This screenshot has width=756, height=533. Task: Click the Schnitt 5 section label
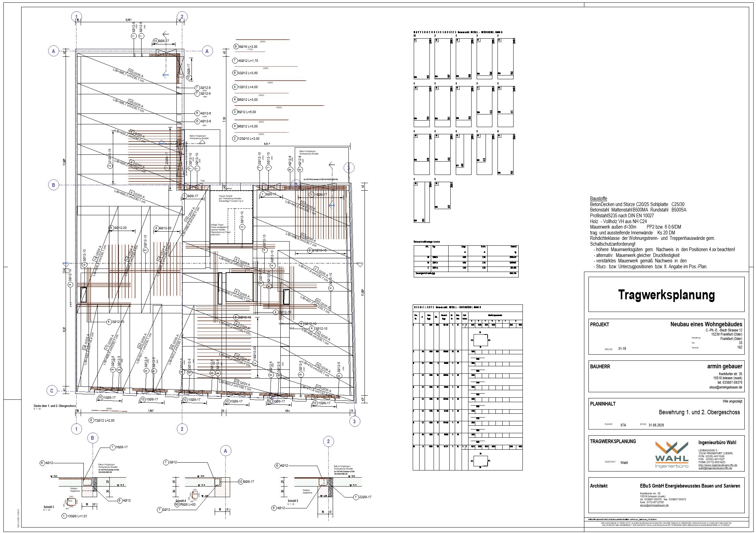pyautogui.click(x=293, y=501)
